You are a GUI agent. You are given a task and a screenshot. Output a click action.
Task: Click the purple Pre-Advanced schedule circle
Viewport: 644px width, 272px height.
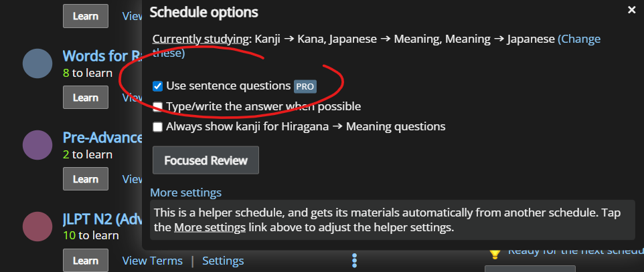click(x=37, y=145)
